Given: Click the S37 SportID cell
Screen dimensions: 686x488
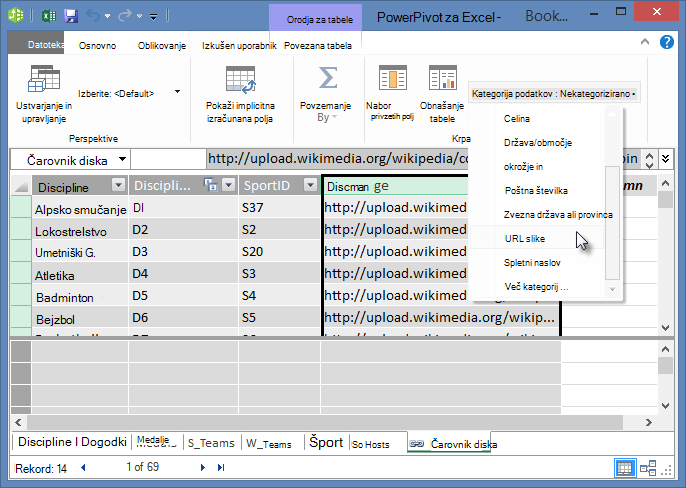Looking at the screenshot, I should tap(280, 207).
